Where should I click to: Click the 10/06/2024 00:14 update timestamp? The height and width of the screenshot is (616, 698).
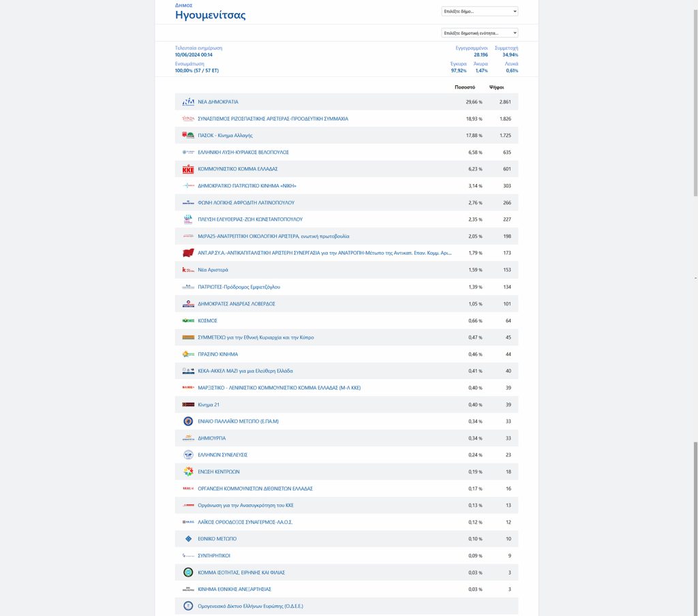194,55
